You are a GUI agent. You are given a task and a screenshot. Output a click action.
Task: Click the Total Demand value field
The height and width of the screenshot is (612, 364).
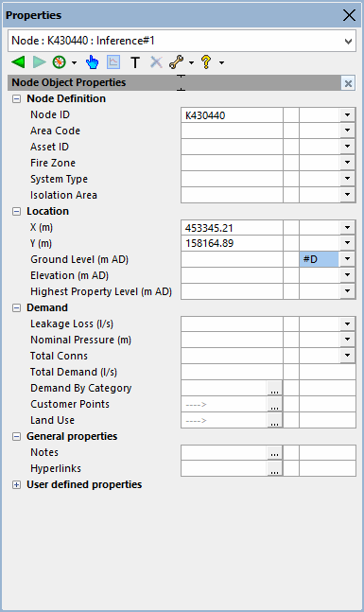[x=232, y=372]
